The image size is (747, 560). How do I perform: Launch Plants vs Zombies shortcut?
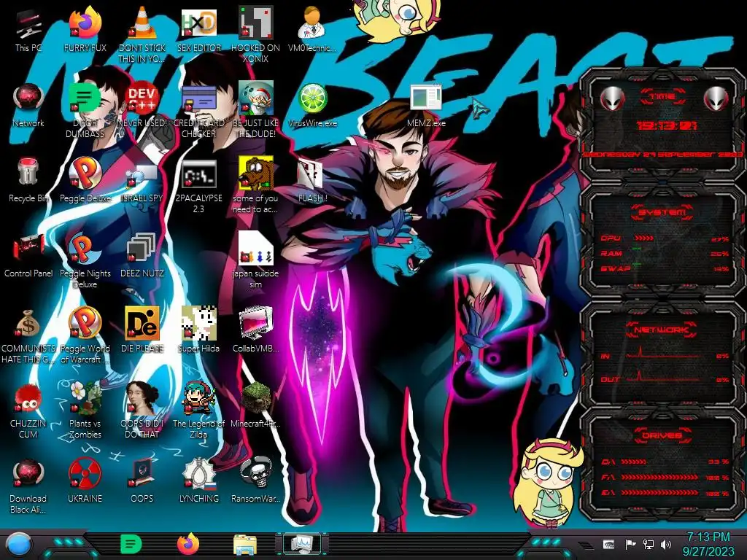pyautogui.click(x=85, y=411)
